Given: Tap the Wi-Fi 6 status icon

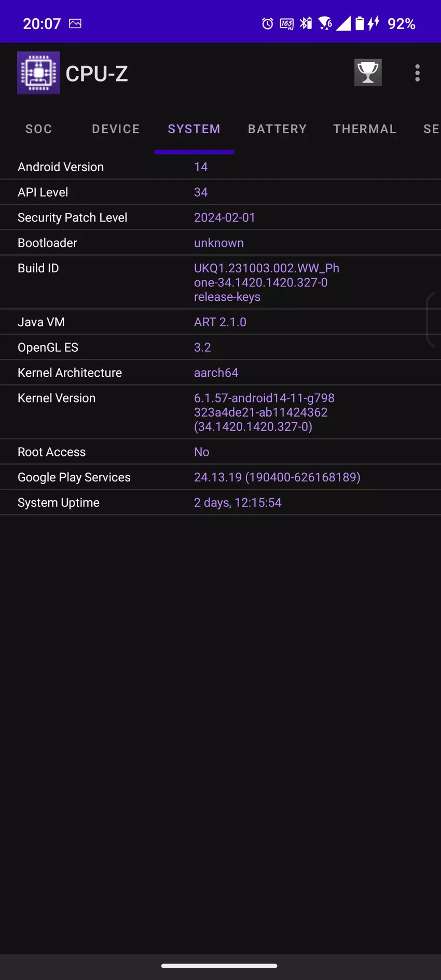Looking at the screenshot, I should pyautogui.click(x=325, y=23).
